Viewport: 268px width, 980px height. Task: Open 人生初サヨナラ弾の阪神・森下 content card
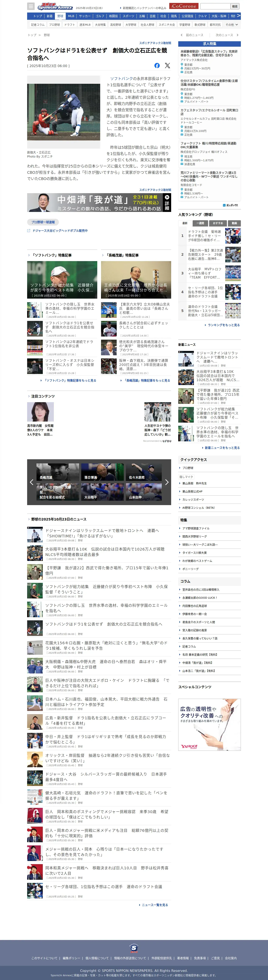(158, 419)
